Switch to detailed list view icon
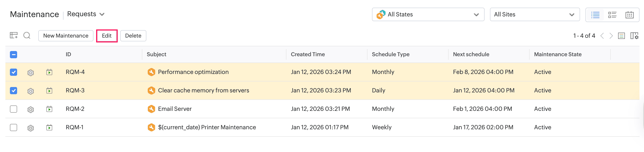Screen dimensions: 644x152 click(612, 15)
